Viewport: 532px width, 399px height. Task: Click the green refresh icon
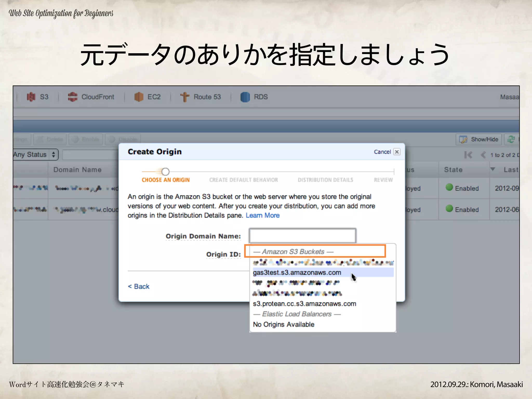[x=511, y=139]
